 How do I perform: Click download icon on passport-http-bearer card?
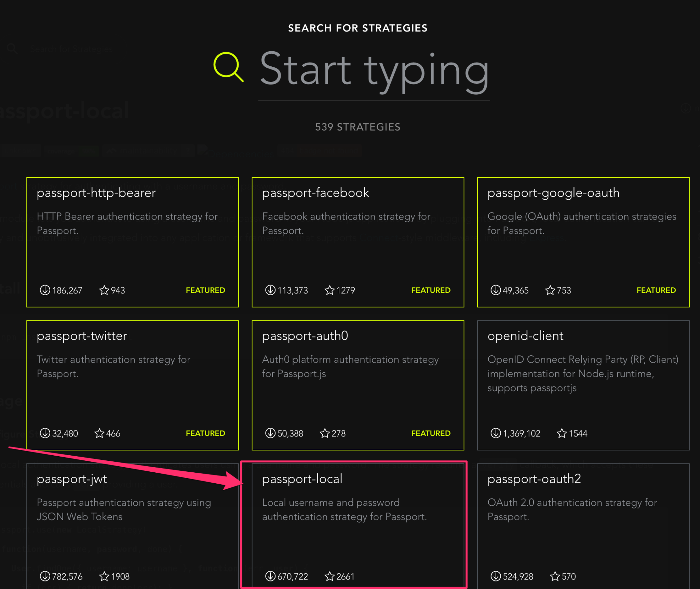(x=45, y=290)
